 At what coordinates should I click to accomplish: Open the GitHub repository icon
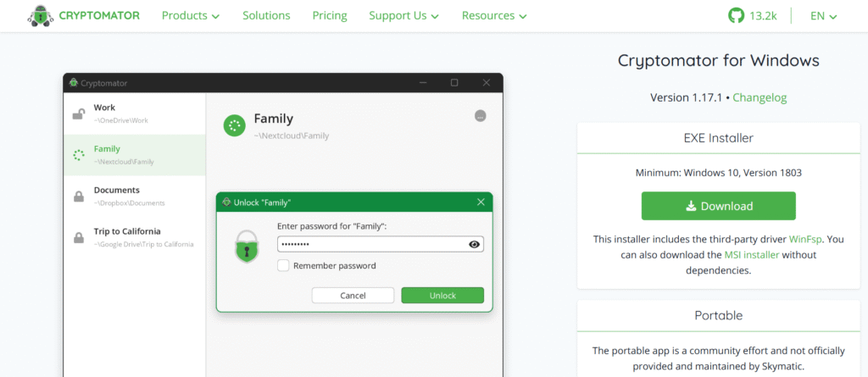point(736,15)
